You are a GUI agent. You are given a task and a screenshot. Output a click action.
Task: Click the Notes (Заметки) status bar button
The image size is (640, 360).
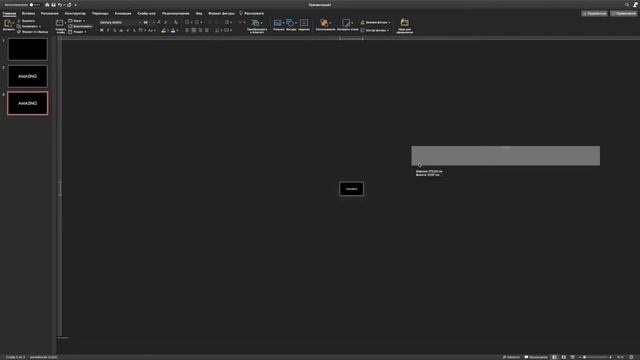(x=511, y=357)
